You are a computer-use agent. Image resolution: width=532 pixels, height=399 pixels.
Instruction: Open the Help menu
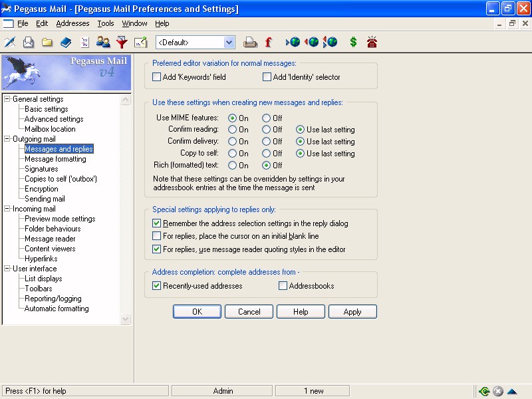(162, 23)
